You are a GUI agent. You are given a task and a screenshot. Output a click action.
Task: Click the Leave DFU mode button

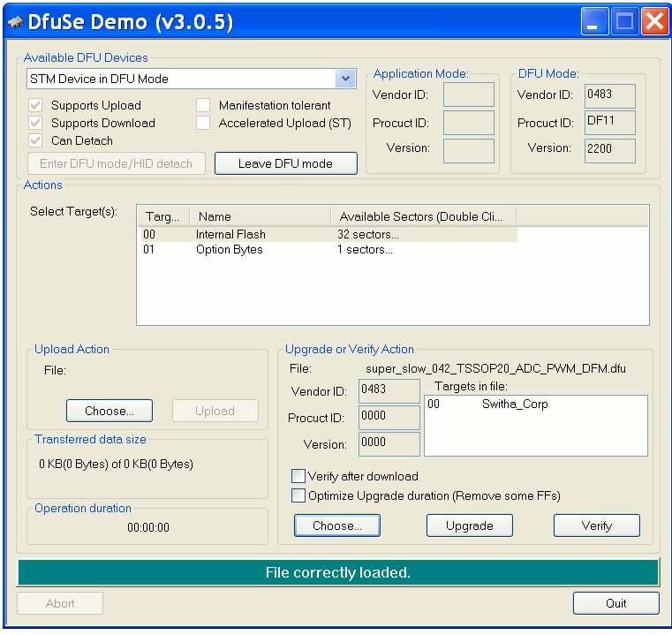click(x=285, y=163)
